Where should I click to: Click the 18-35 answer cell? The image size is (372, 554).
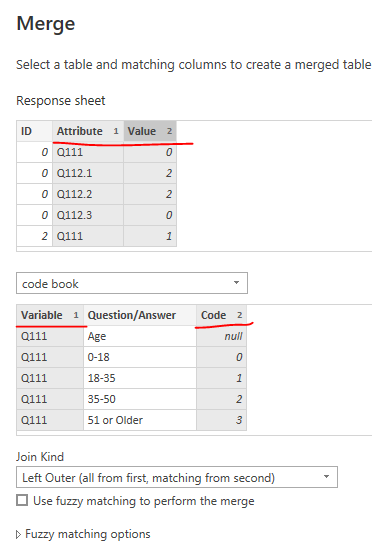(140, 378)
